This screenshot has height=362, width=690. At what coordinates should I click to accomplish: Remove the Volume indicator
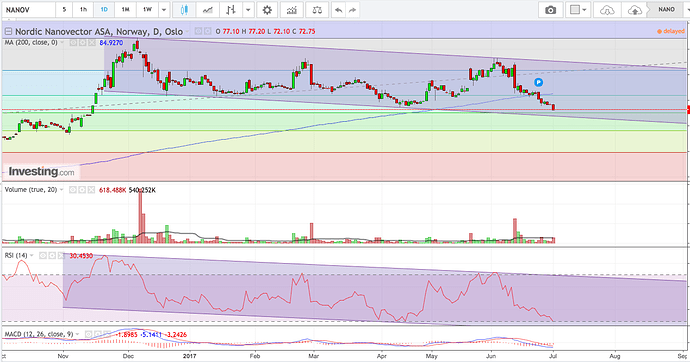click(91, 190)
